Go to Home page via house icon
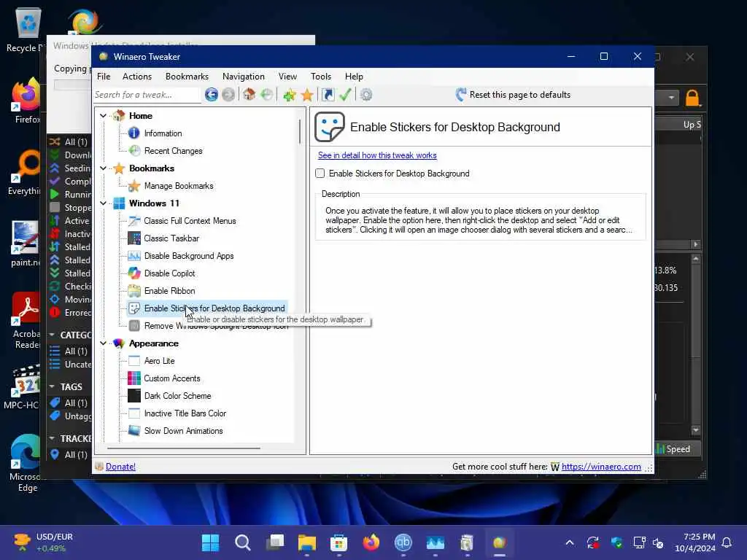Viewport: 747px width, 560px height. click(249, 94)
